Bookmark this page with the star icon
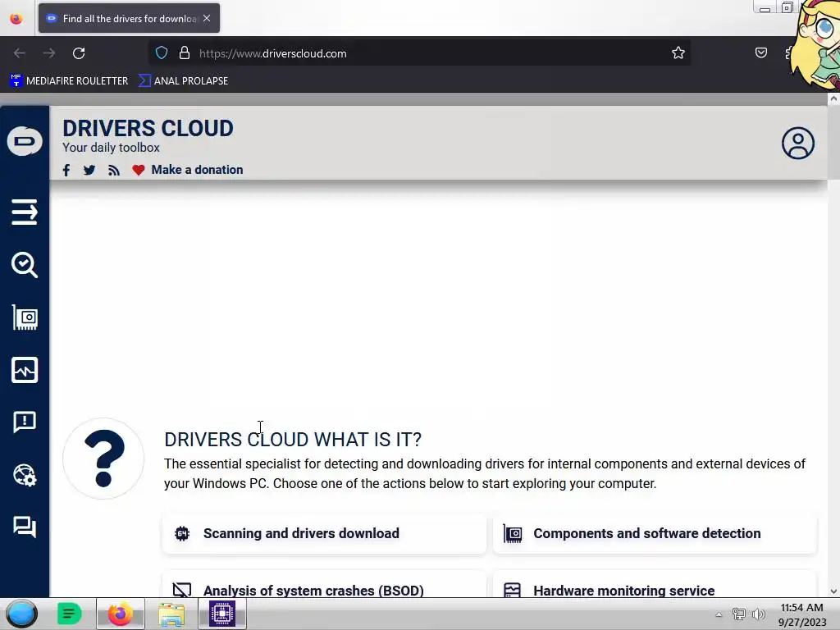Screen dimensions: 840x630 click(678, 52)
